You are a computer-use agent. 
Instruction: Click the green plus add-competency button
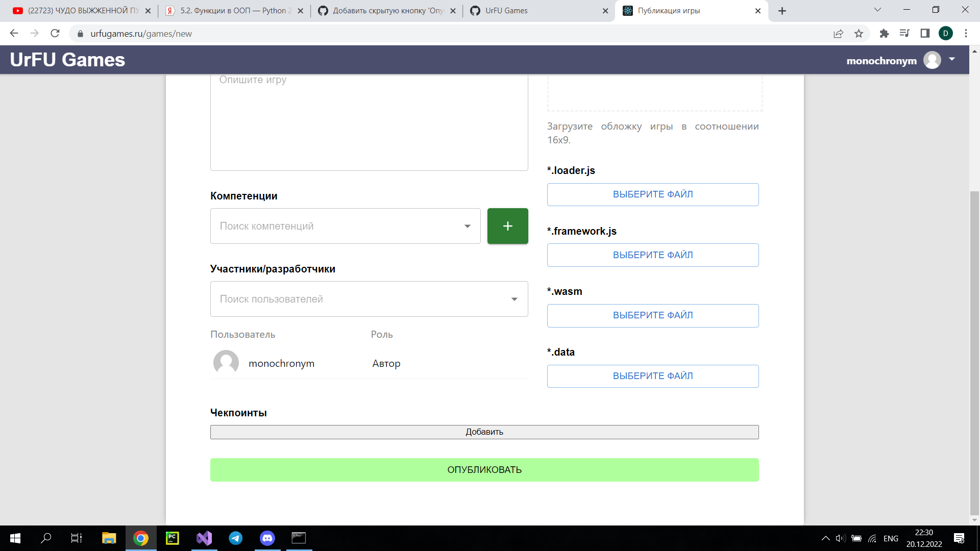(x=507, y=226)
